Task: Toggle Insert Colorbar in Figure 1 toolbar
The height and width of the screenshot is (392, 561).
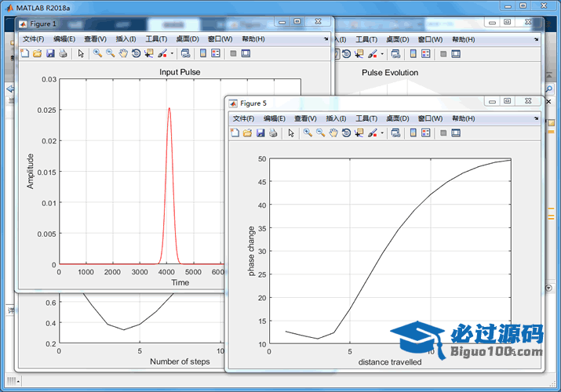Action: [x=202, y=53]
